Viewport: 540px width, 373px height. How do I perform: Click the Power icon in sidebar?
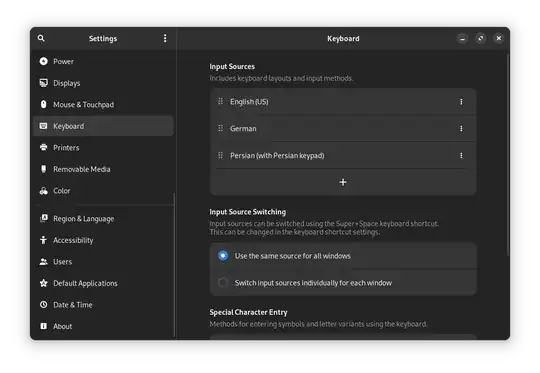click(43, 61)
